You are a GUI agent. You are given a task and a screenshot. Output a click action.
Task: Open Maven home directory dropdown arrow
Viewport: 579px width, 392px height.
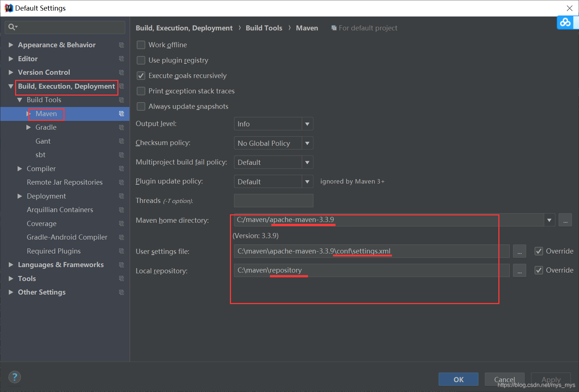pyautogui.click(x=549, y=220)
